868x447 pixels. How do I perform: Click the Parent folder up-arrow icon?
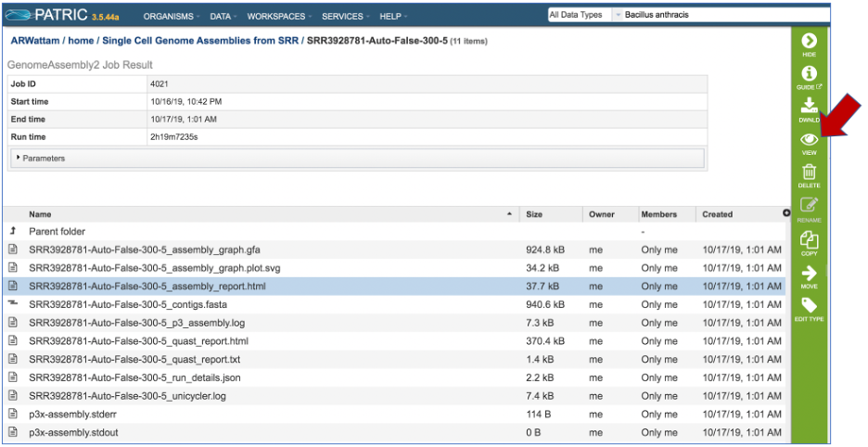pyautogui.click(x=13, y=231)
